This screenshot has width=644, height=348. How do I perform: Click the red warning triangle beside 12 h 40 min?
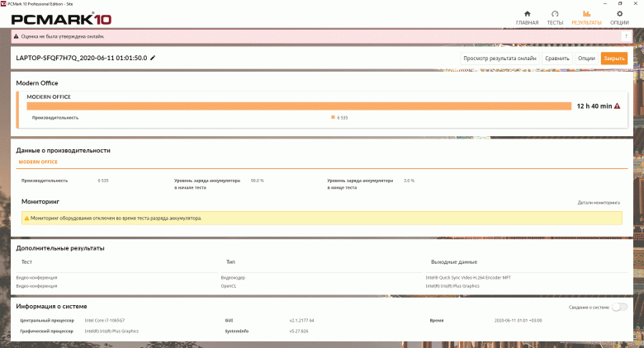617,106
